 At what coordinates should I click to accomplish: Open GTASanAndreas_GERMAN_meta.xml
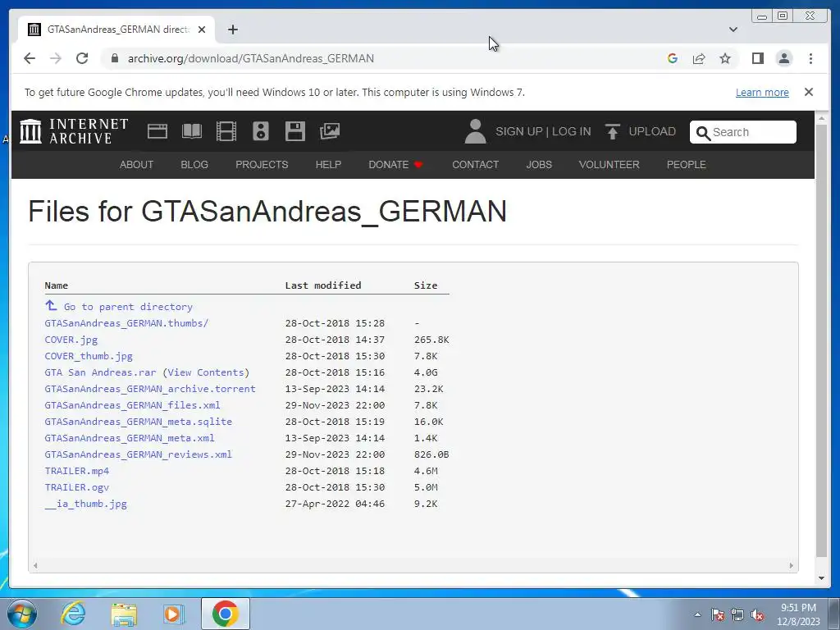(130, 438)
